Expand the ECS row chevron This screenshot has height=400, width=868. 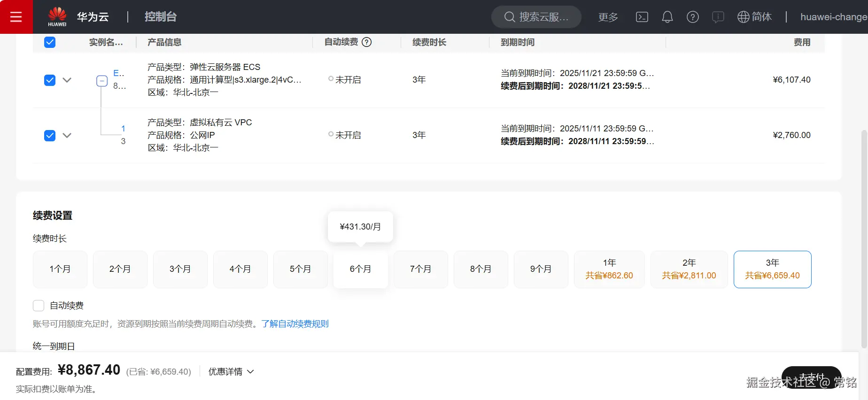pos(67,80)
